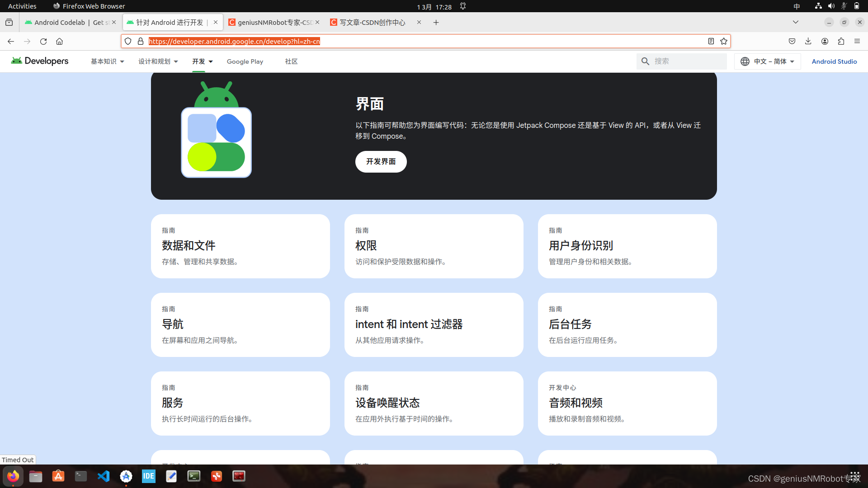Open the Google Play menu item
The image size is (868, 488).
tap(245, 61)
